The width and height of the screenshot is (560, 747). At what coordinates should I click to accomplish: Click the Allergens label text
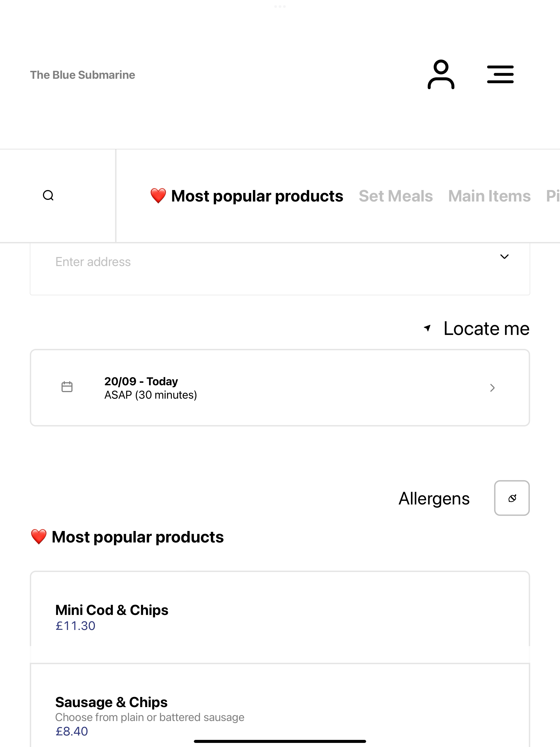pyautogui.click(x=434, y=498)
